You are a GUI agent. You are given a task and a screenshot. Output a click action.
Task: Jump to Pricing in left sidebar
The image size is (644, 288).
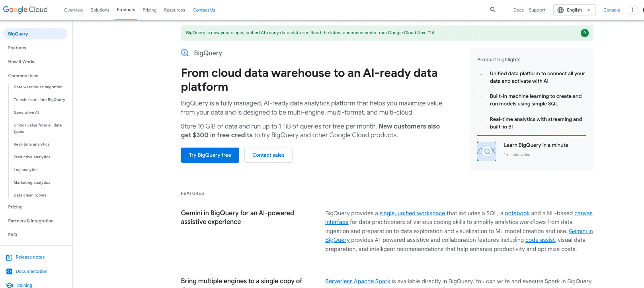(x=16, y=207)
